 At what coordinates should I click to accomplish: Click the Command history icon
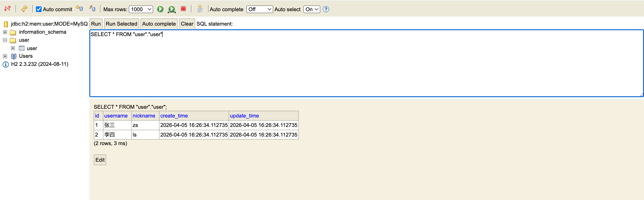(x=200, y=9)
